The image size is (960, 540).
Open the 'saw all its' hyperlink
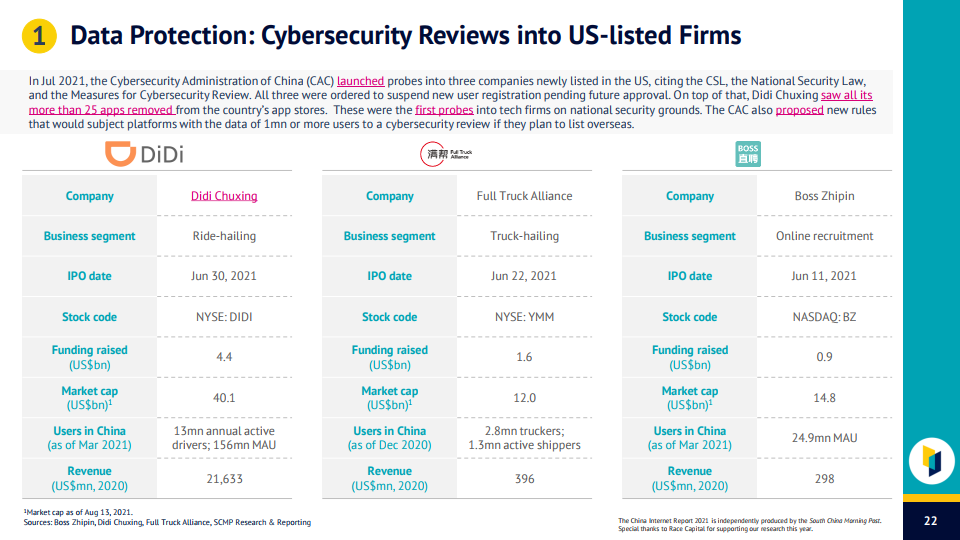847,95
